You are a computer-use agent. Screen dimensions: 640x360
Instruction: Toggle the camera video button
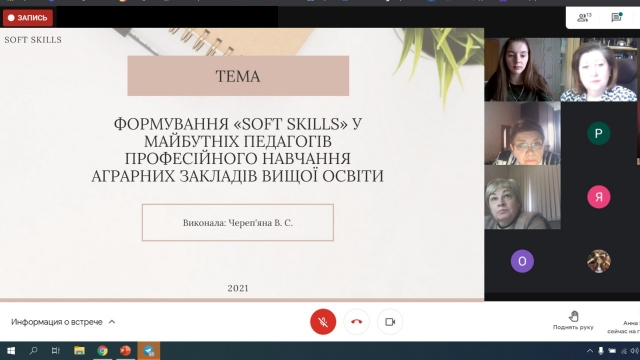point(390,322)
